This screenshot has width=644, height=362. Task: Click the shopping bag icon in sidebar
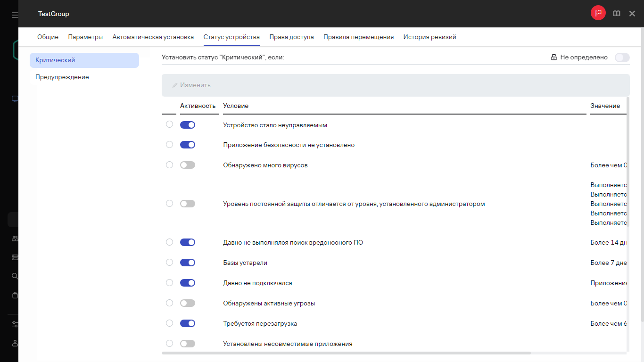tap(15, 295)
